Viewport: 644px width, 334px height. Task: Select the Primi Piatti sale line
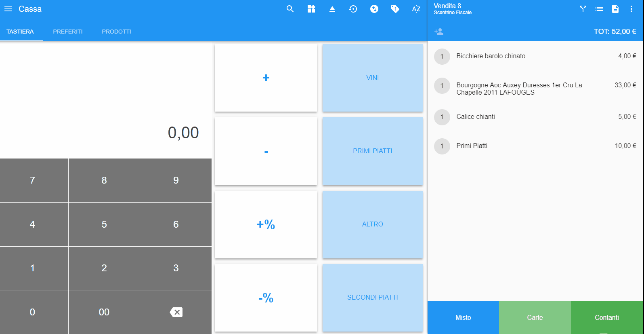[x=535, y=146]
